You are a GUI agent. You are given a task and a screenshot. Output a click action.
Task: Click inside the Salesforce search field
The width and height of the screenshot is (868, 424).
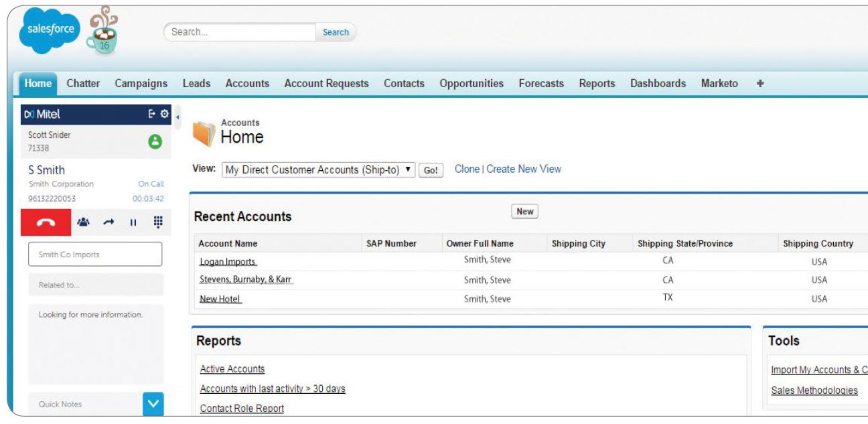click(240, 32)
